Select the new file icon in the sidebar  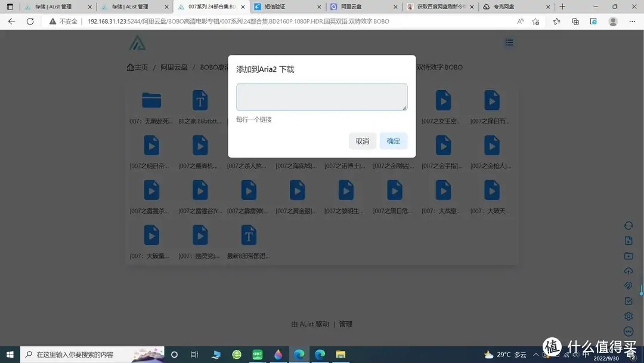pos(628,241)
